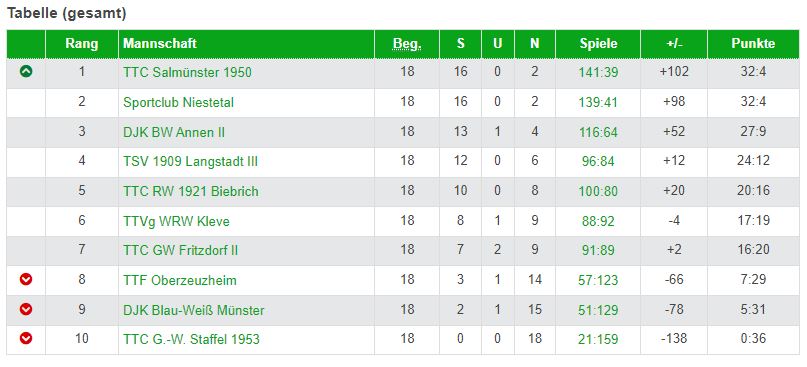Open the 88:92 games score of Kleve
807x367 pixels.
click(x=598, y=221)
